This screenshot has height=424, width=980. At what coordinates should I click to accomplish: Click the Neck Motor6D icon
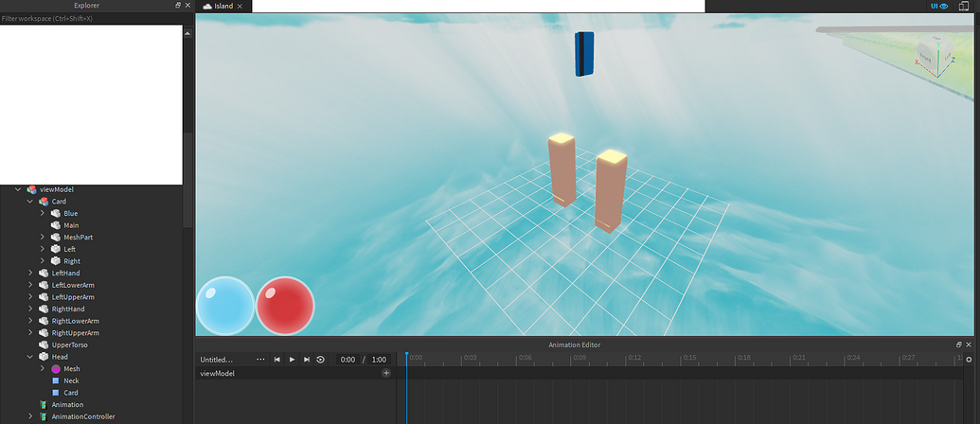tap(56, 380)
